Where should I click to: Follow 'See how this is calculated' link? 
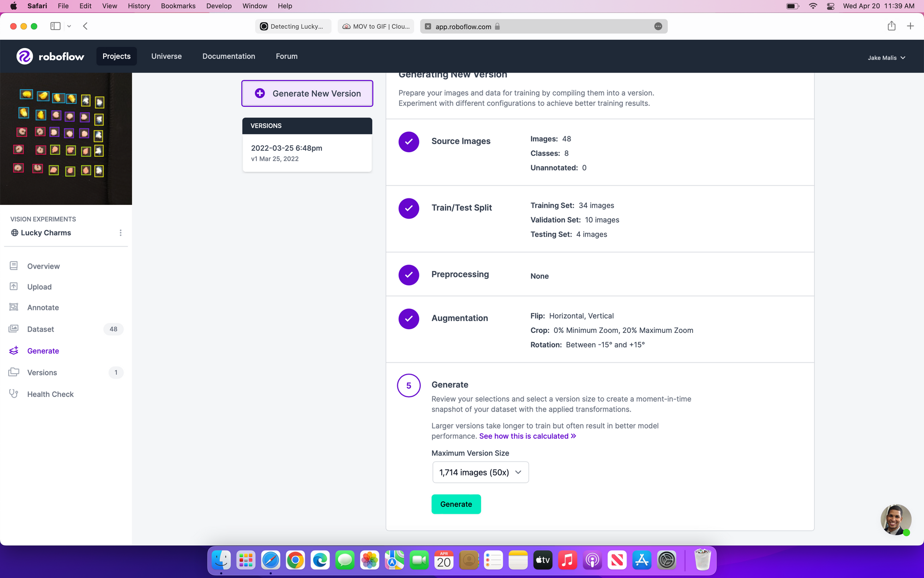click(527, 436)
